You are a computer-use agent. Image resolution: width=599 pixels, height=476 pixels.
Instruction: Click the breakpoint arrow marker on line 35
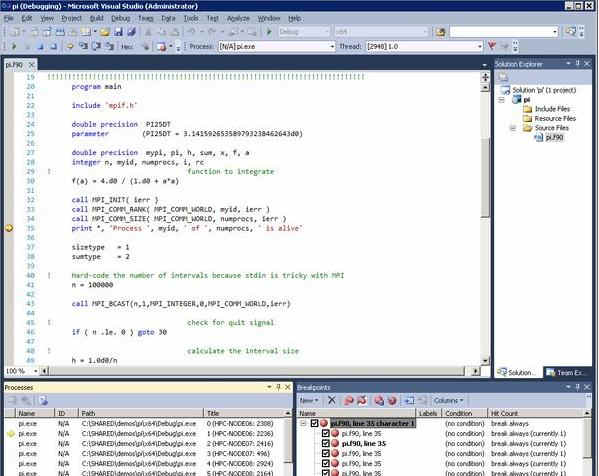coord(9,228)
